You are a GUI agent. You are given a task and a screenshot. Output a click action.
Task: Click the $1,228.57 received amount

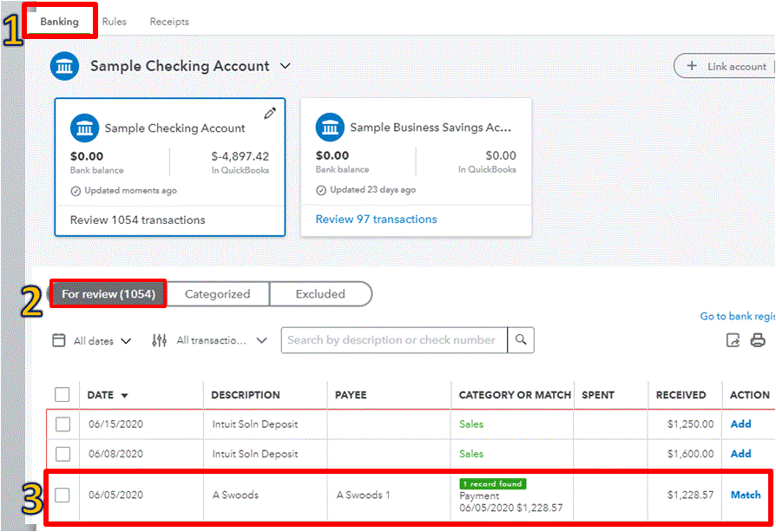(x=690, y=495)
